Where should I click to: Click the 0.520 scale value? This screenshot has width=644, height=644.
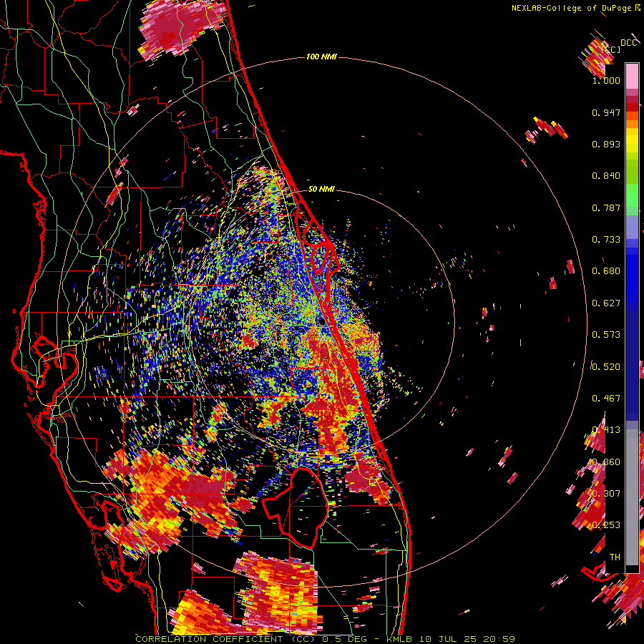(606, 367)
